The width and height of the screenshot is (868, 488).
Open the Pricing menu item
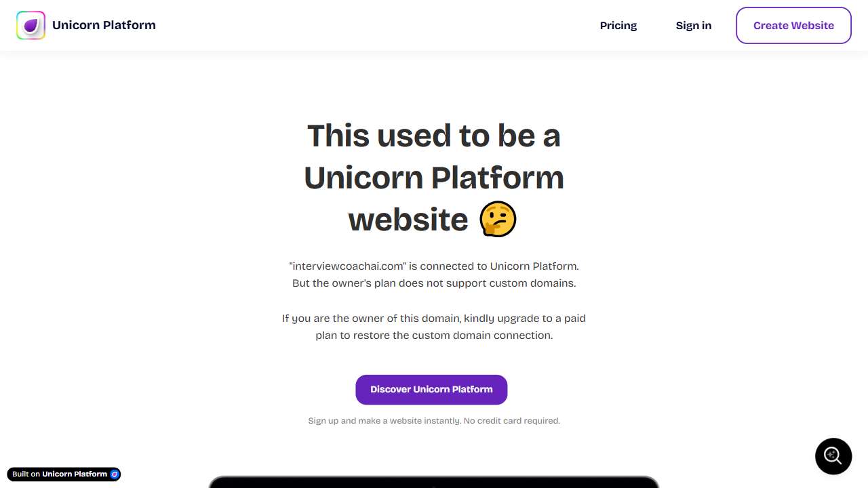click(x=618, y=26)
